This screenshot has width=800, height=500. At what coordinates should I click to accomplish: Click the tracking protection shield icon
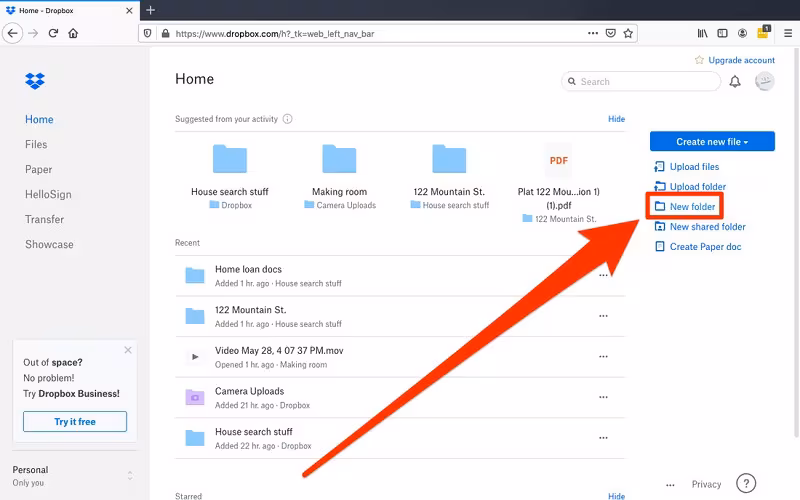coord(147,34)
